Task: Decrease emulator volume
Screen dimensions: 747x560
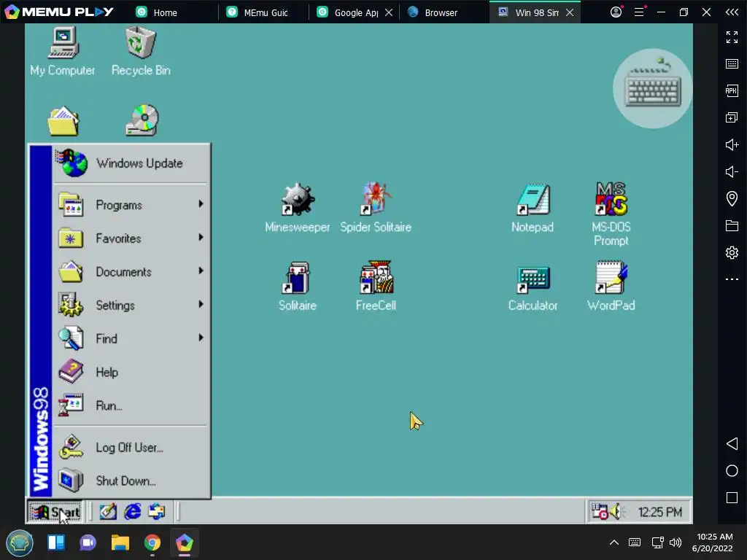Action: pyautogui.click(x=732, y=171)
